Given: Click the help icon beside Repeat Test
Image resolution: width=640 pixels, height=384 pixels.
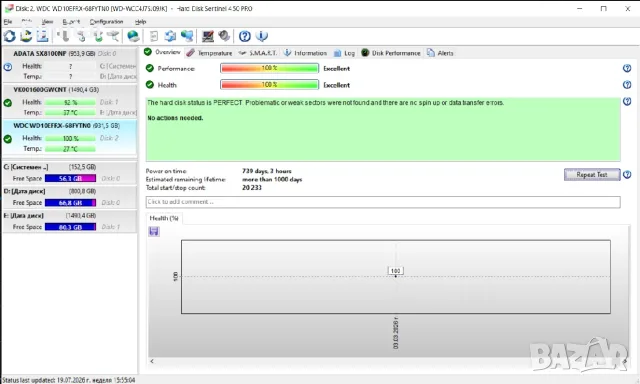Looking at the screenshot, I should (627, 175).
